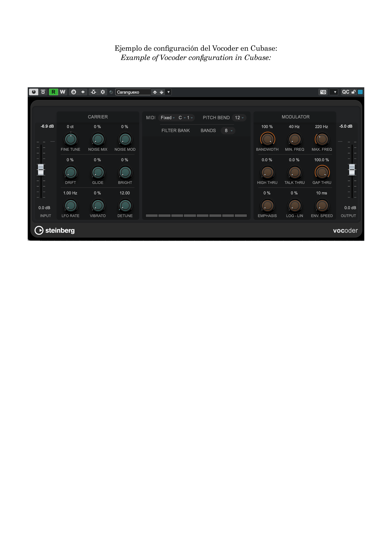This screenshot has height=555, width=392.
Task: Click the blue square toolbar icon
Action: [x=360, y=92]
